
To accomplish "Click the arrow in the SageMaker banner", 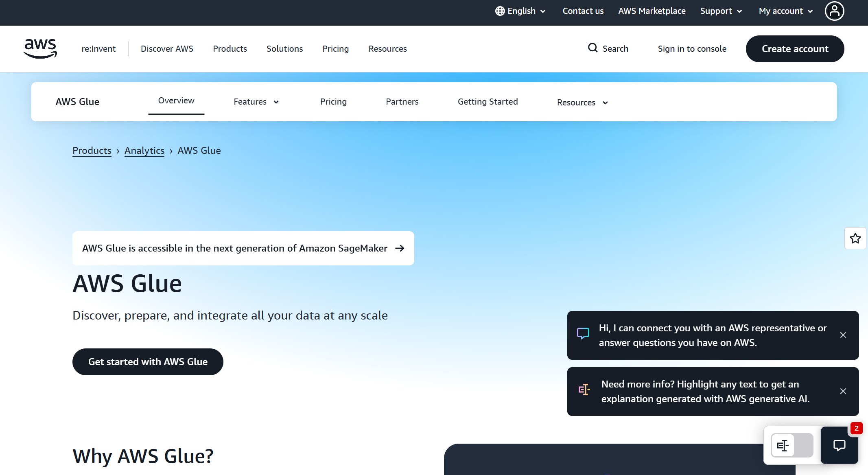I will (x=400, y=248).
